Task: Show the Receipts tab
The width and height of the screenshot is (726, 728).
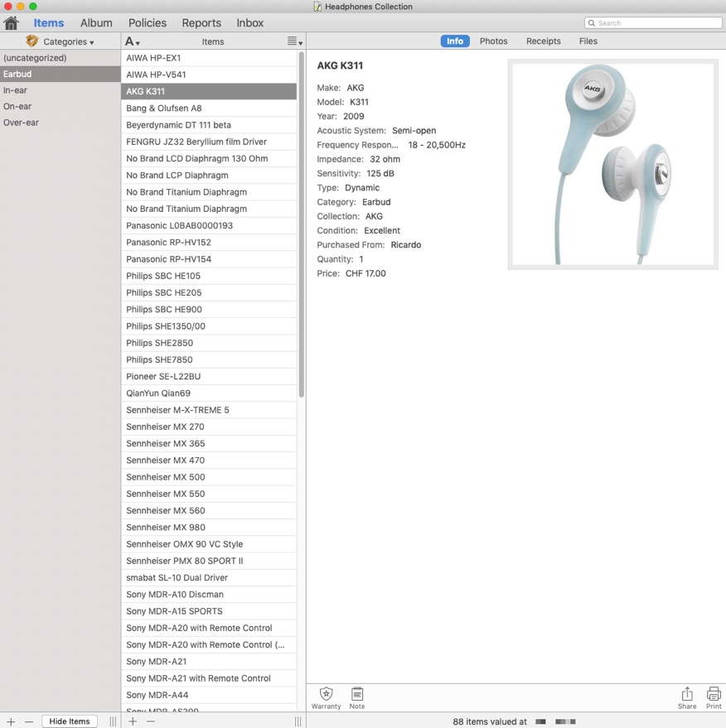Action: pos(543,41)
